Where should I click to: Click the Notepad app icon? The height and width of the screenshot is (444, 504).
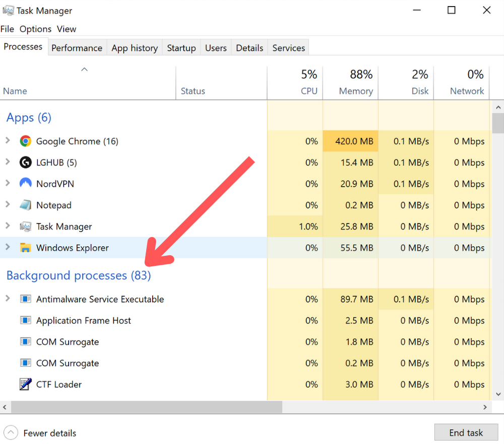(25, 205)
